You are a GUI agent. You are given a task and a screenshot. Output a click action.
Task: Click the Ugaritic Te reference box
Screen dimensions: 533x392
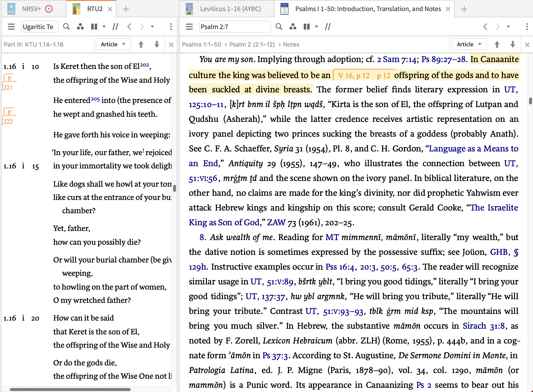click(x=40, y=27)
